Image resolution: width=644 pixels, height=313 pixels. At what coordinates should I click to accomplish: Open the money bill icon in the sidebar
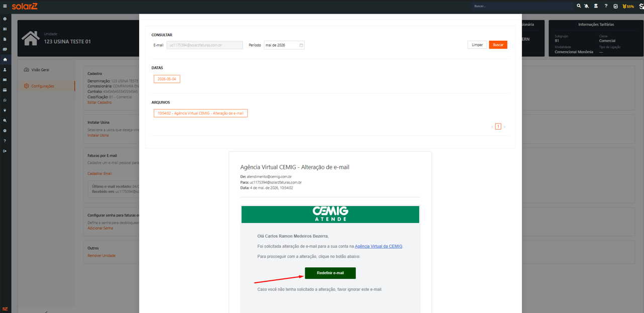(5, 49)
